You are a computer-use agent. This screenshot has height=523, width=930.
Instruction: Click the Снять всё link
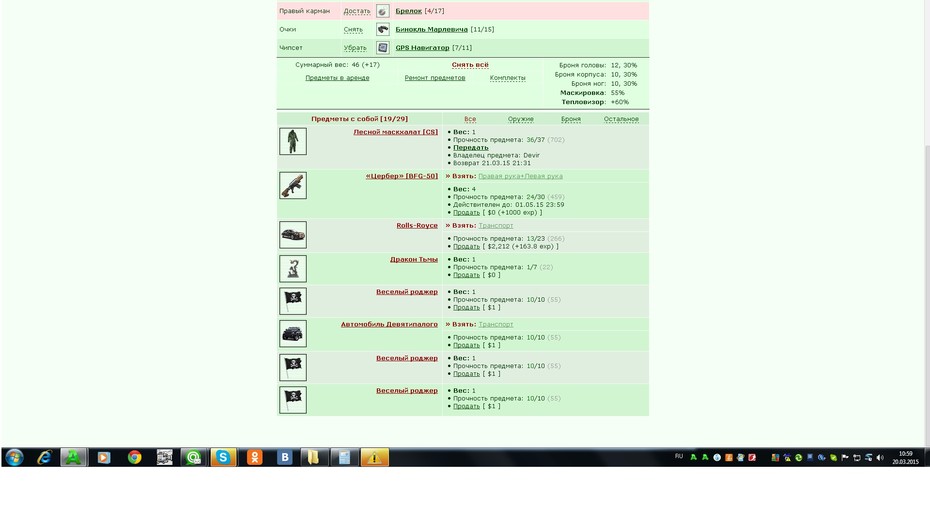[x=470, y=65]
